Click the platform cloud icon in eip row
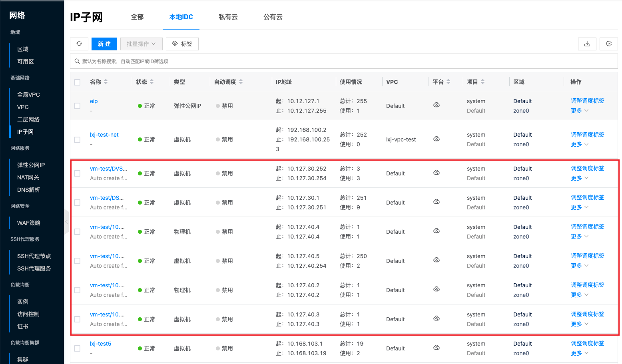Screen dimensions: 622x364 (437, 105)
